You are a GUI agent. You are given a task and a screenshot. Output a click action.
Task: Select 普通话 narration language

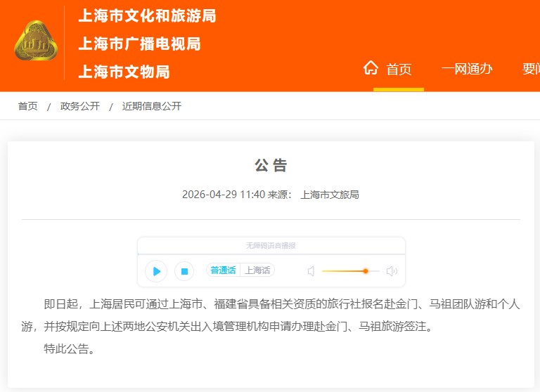[223, 270]
